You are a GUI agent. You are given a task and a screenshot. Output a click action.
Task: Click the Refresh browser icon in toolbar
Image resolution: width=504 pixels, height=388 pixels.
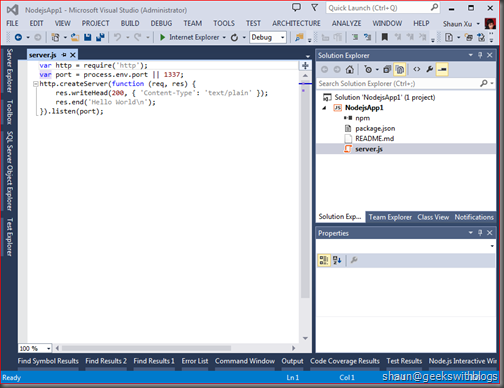point(234,37)
